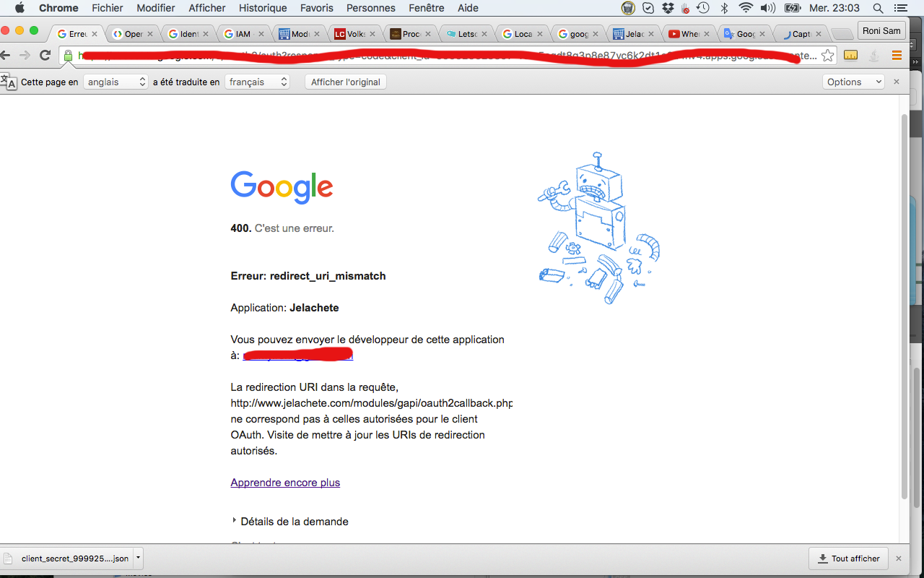Open the downloaded client_secret json file
Image resolution: width=924 pixels, height=578 pixels.
[66, 558]
